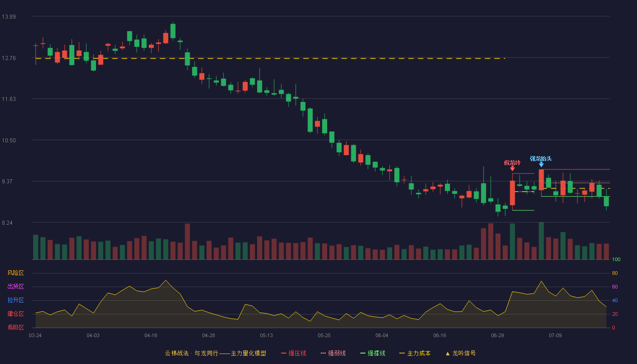Select the 拉升区 zone label

click(15, 300)
